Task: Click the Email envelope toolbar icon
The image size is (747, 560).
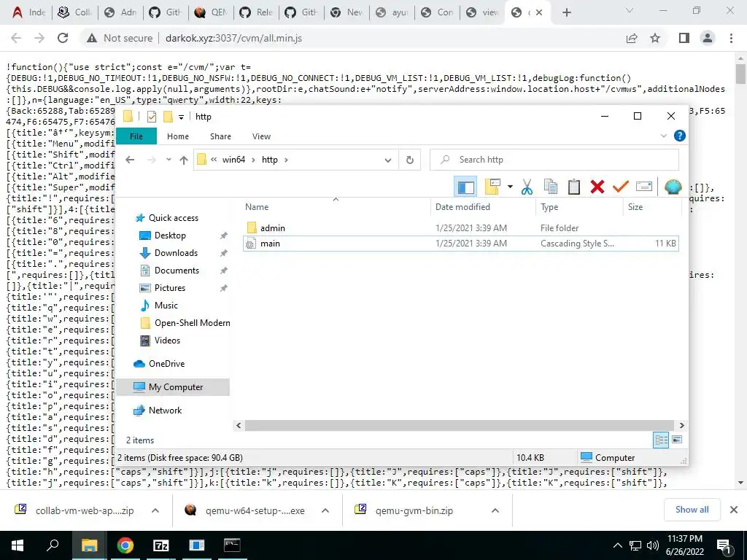Action: 644,187
